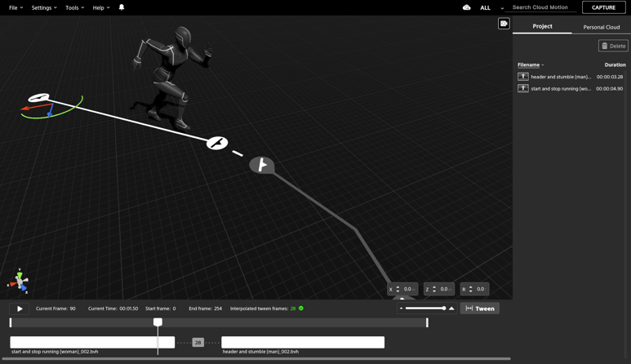Click the path start waypoint marker
This screenshot has width=631, height=364.
coord(38,97)
